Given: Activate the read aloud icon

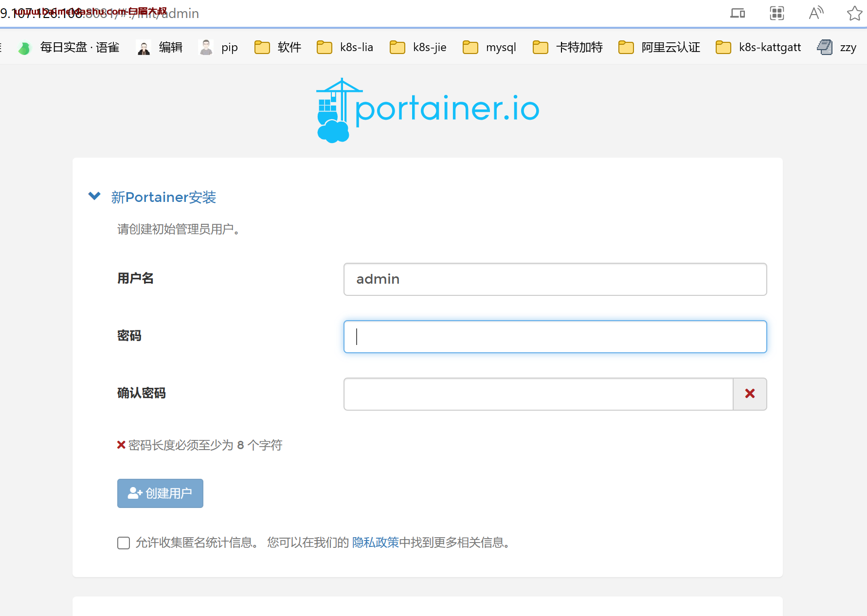Looking at the screenshot, I should click(x=816, y=13).
